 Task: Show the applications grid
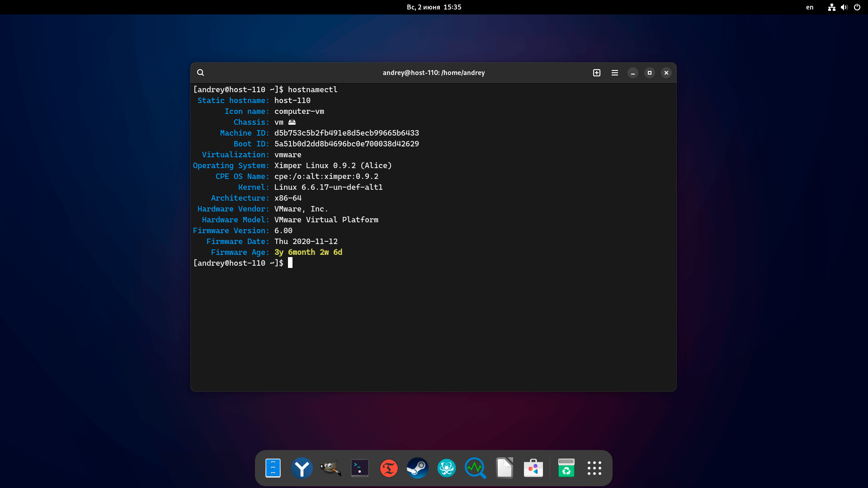click(x=594, y=468)
